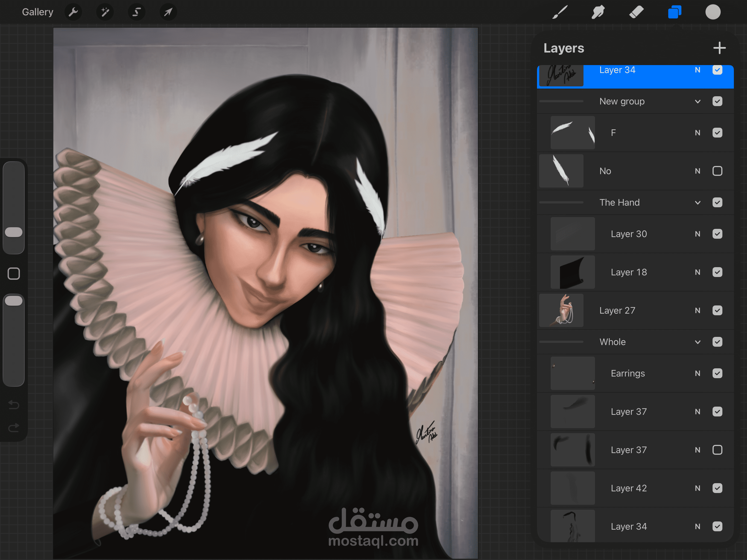Show the hidden No layer
747x560 pixels.
pos(717,171)
